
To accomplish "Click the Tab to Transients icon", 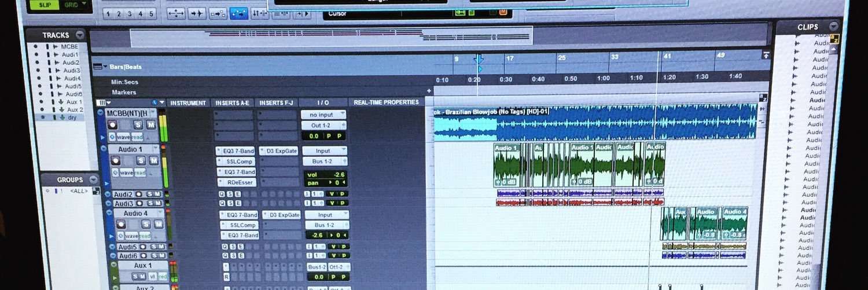I will point(197,13).
